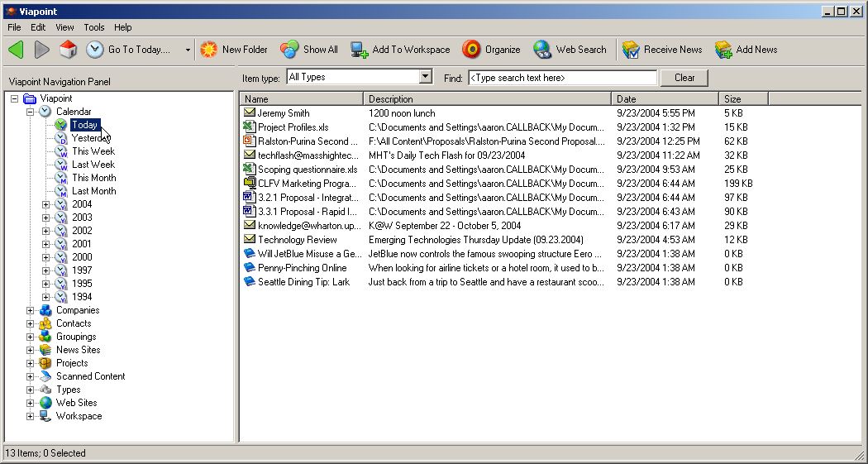The height and width of the screenshot is (464, 868).
Task: Select Last Week in the tree
Action: pyautogui.click(x=93, y=165)
